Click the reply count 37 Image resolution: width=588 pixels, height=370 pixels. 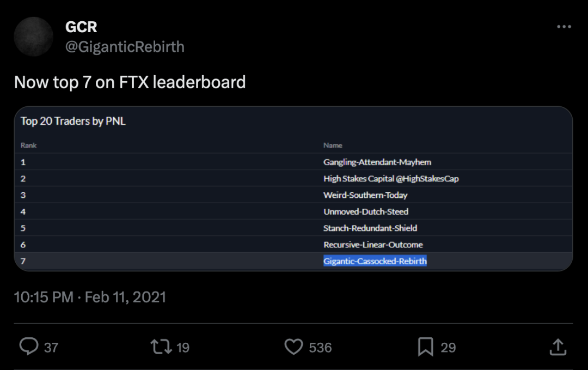coord(51,348)
